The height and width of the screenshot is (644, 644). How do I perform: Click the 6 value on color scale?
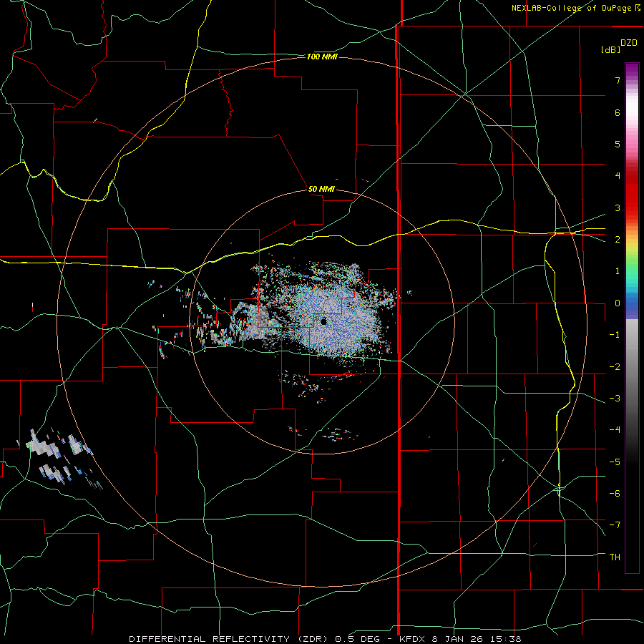click(x=618, y=112)
